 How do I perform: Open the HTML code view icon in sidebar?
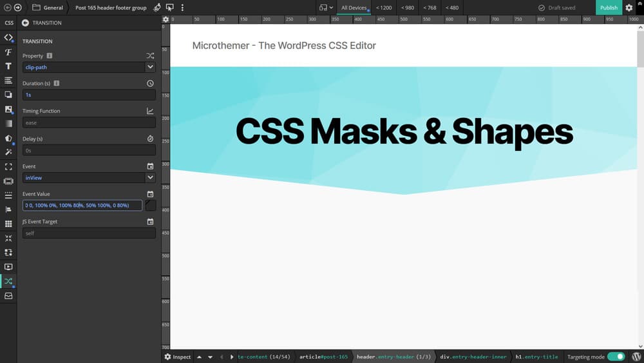tap(8, 37)
